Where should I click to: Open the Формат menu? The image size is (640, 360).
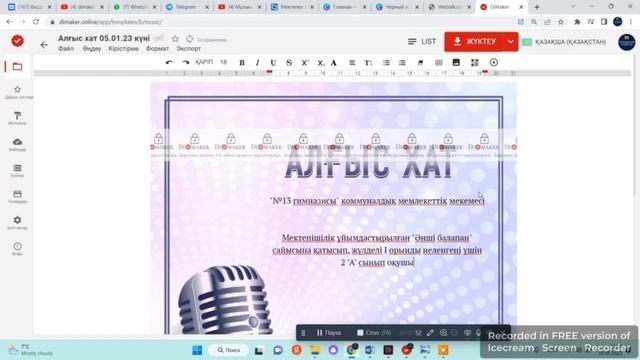(157, 49)
